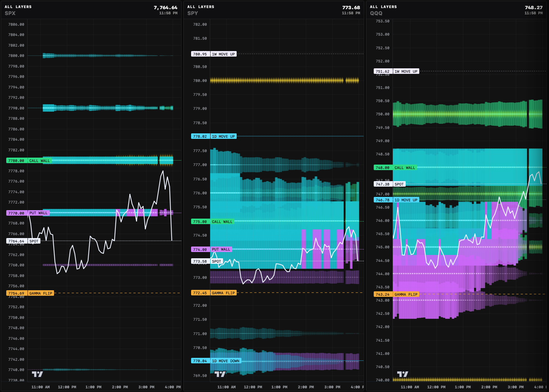549x392 pixels.
Task: Click the 772.45 GAMMA FLIP label on SPY
Action: pos(214,293)
